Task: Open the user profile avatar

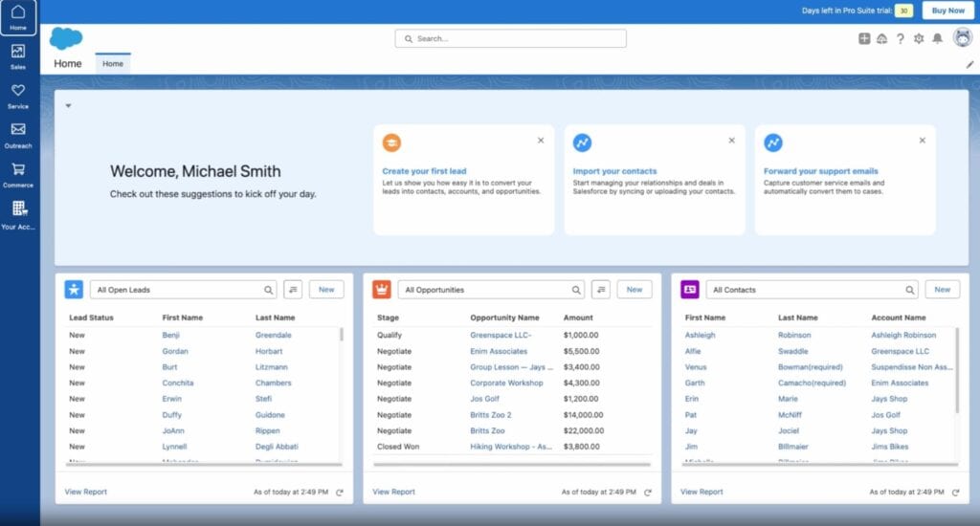Action: point(963,37)
